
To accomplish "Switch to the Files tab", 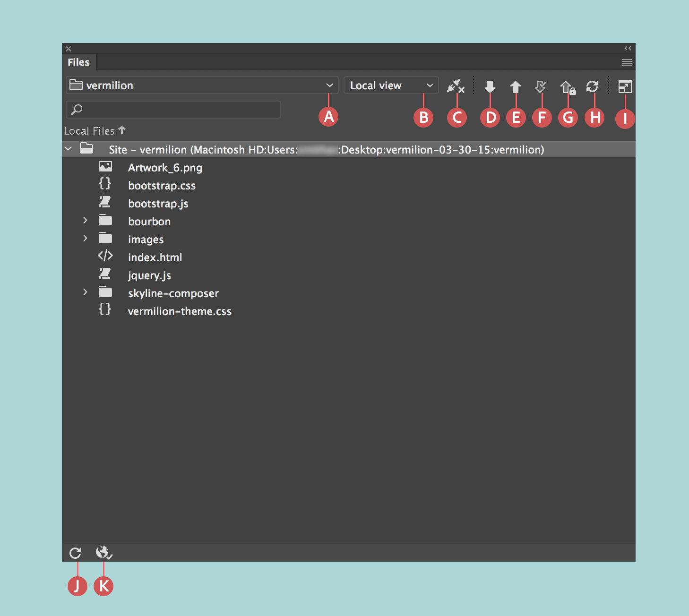I will (x=78, y=62).
